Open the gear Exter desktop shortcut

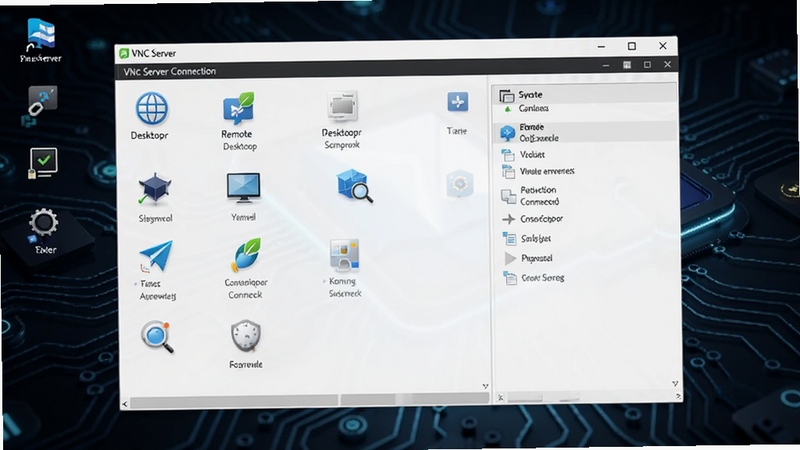pos(43,223)
